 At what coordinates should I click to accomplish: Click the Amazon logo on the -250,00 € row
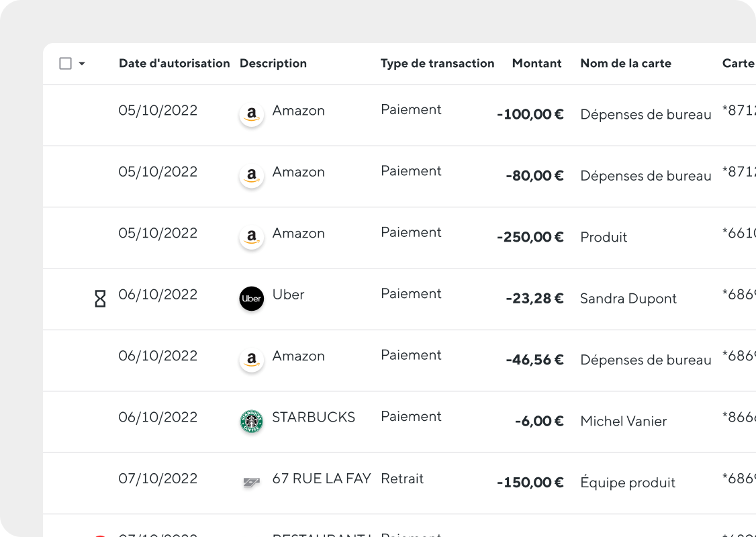[252, 237]
